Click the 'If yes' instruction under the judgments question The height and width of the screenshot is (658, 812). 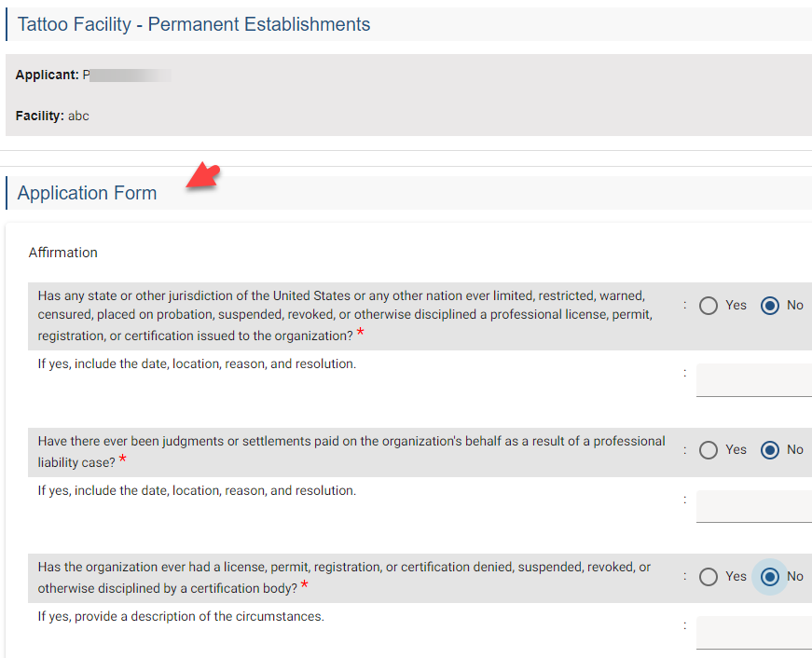coord(197,490)
